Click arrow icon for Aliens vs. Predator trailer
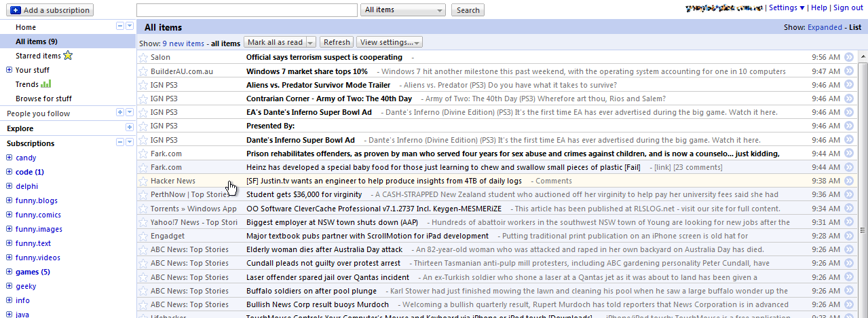This screenshot has height=318, width=868. [849, 85]
